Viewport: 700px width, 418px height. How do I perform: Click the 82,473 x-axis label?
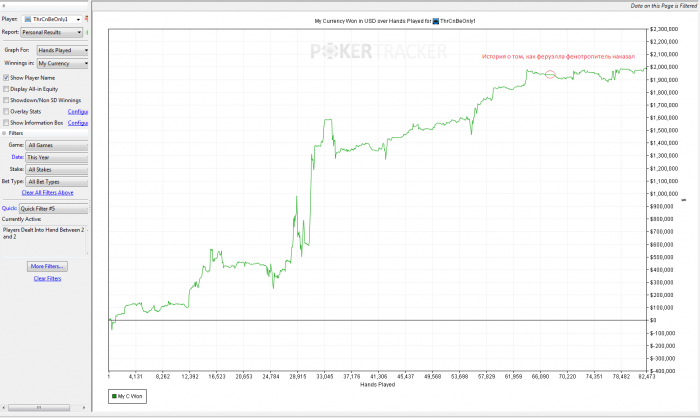[647, 377]
